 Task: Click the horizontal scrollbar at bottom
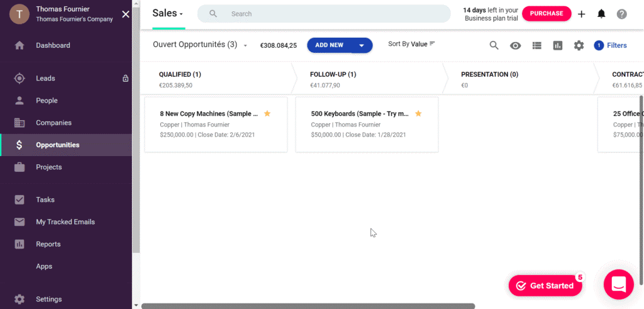(308, 306)
